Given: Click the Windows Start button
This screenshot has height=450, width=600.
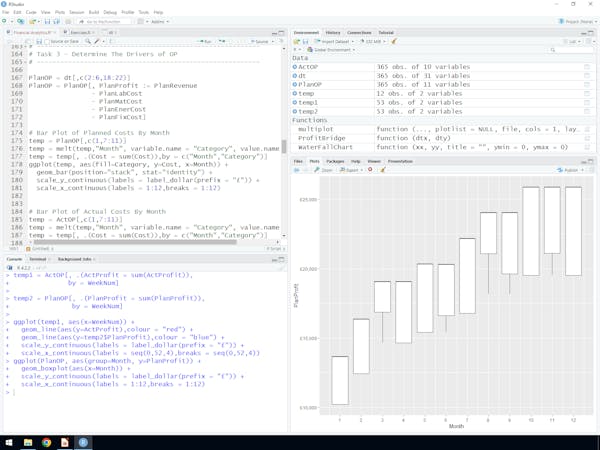Looking at the screenshot, I should (9, 442).
